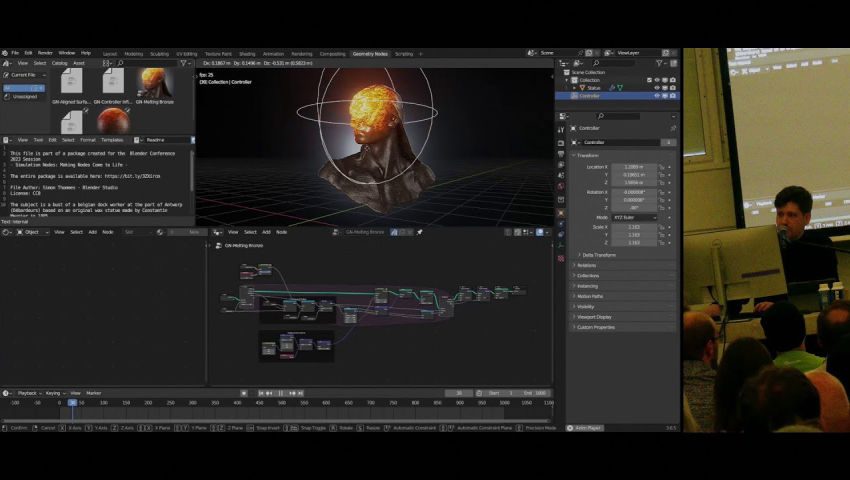Open the XYZ Euler rotation mode dropdown
Image resolution: width=850 pixels, height=480 pixels.
click(634, 217)
